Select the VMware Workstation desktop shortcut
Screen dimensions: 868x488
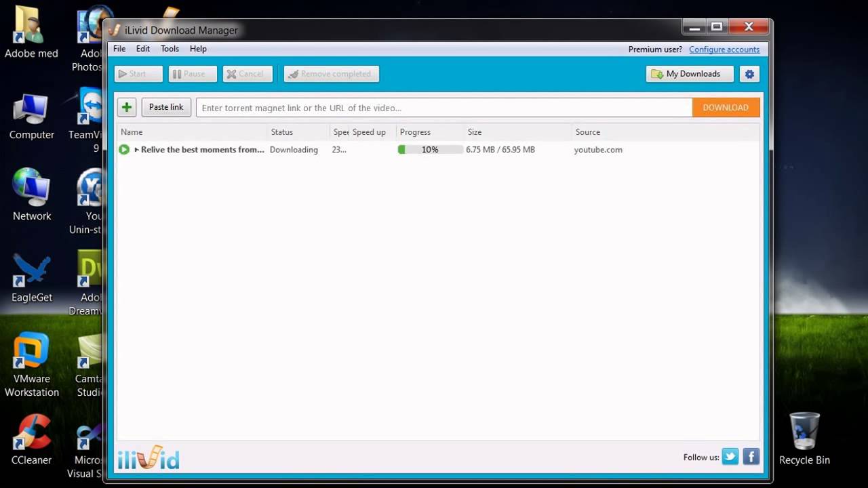pos(31,365)
